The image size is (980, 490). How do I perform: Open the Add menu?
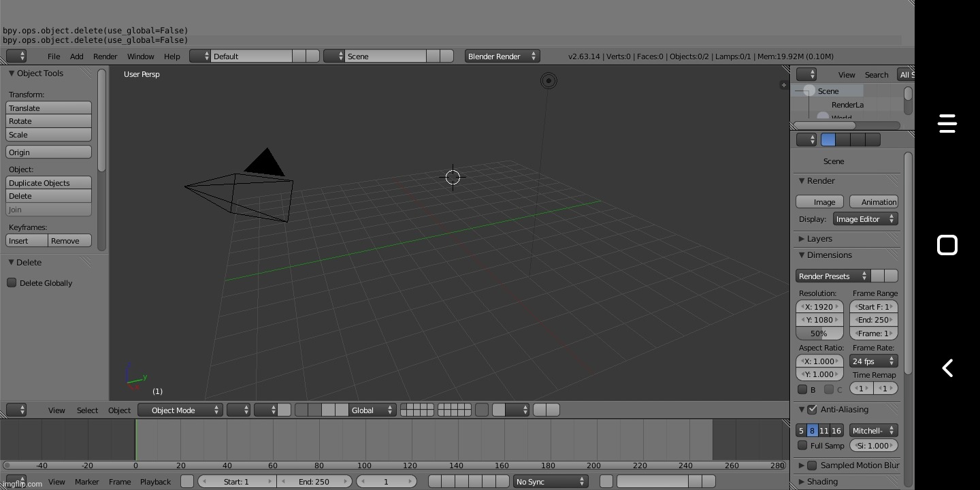click(77, 56)
